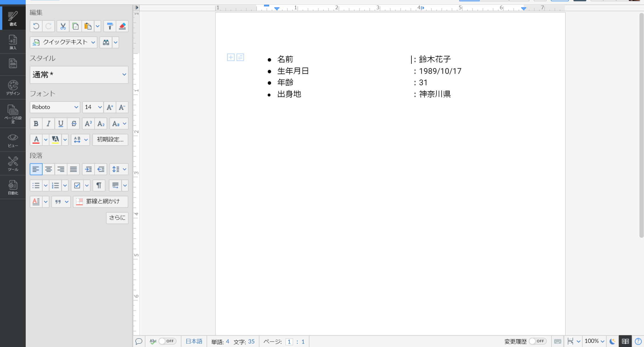This screenshot has width=644, height=347.
Task: Click the find binoculars icon
Action: coord(106,42)
